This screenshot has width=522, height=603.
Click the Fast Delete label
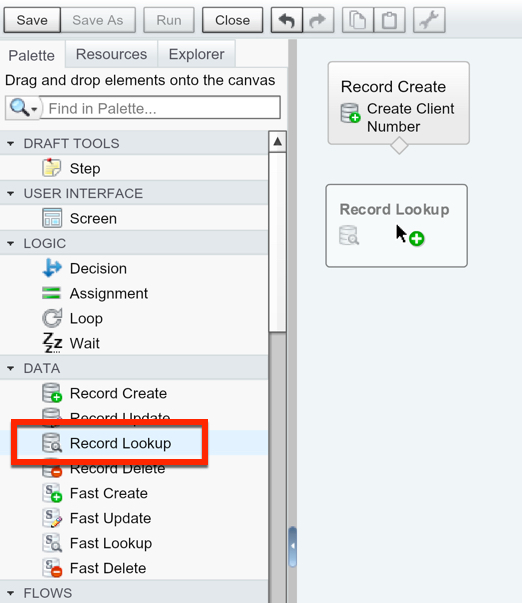coord(108,568)
